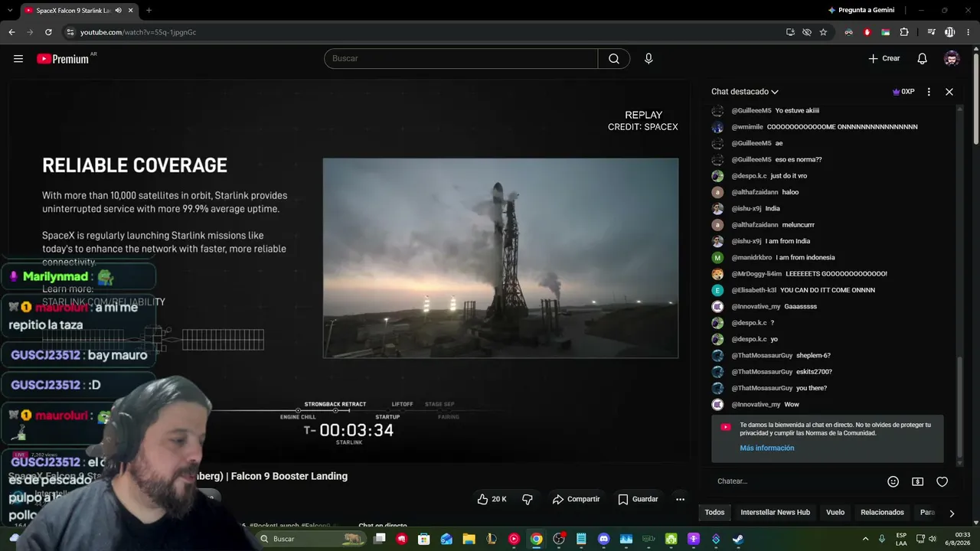Open the YouTube guide hamburger menu
This screenshot has width=980, height=551.
pyautogui.click(x=18, y=58)
